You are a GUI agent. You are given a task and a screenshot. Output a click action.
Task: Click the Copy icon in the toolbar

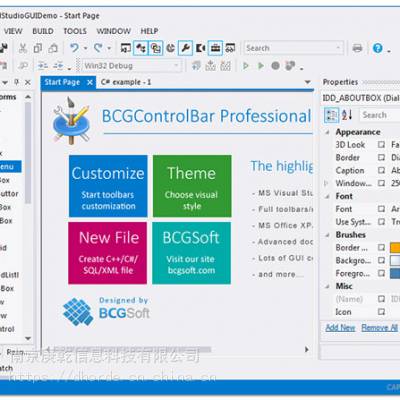click(x=38, y=48)
